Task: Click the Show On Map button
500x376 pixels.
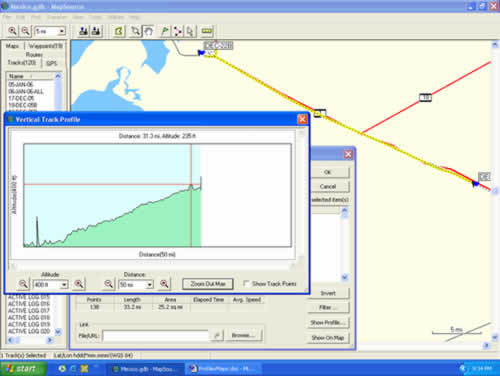Action: pyautogui.click(x=328, y=338)
